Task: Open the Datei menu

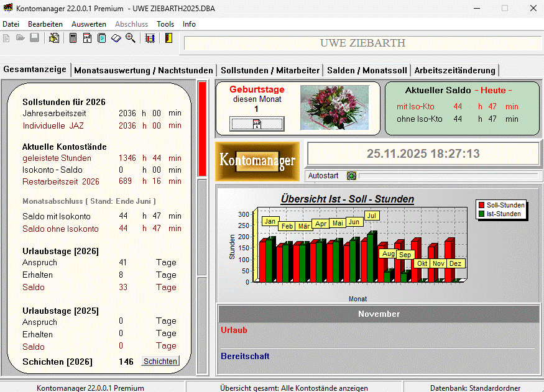Action: click(11, 24)
